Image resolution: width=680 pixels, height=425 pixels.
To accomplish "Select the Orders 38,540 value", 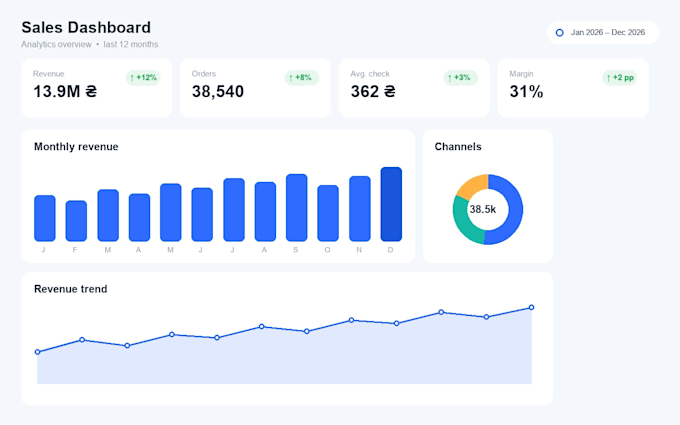I will (218, 92).
